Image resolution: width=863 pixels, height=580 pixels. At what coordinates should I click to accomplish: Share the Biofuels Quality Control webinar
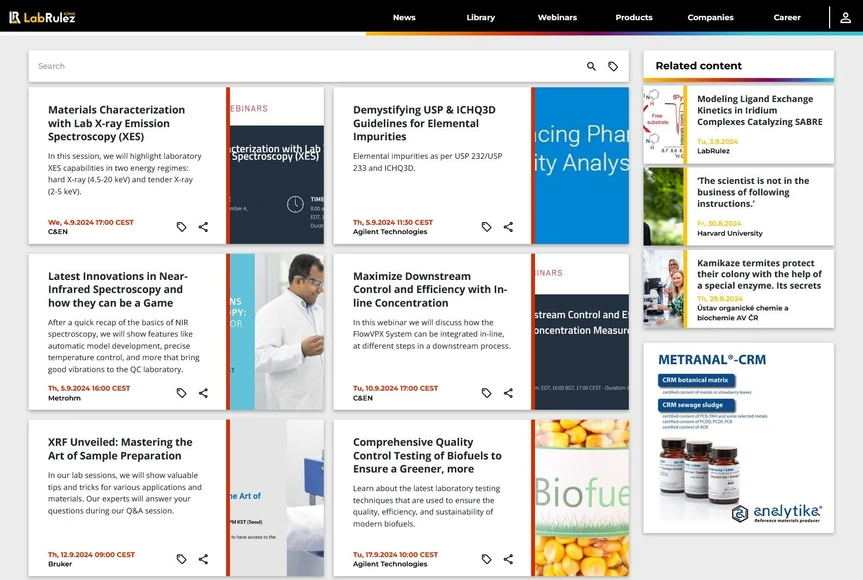[x=508, y=559]
